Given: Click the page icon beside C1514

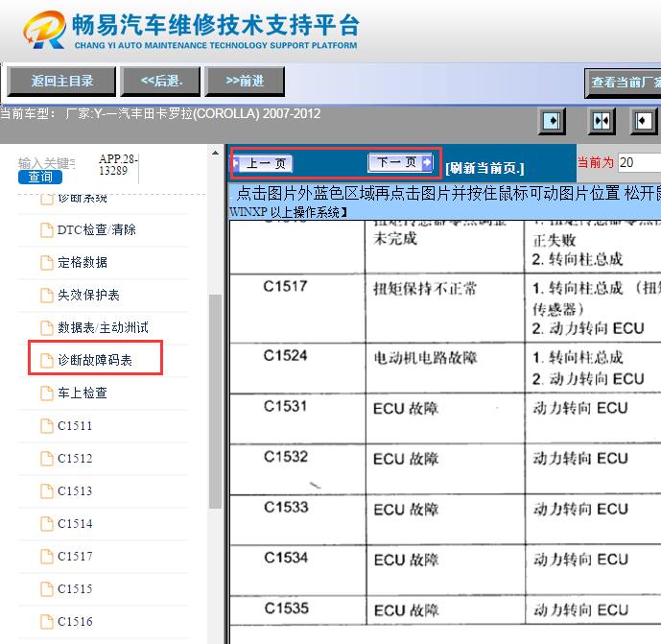Looking at the screenshot, I should tap(46, 524).
